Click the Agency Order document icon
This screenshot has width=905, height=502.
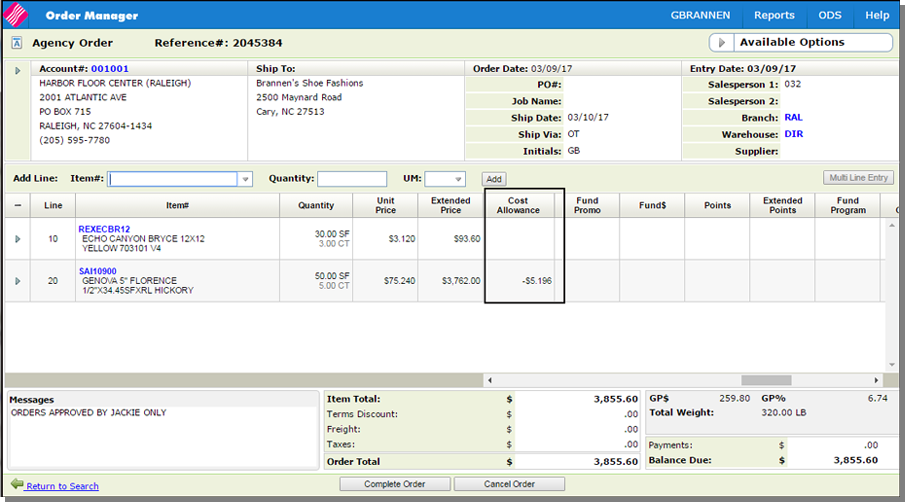tap(17, 43)
